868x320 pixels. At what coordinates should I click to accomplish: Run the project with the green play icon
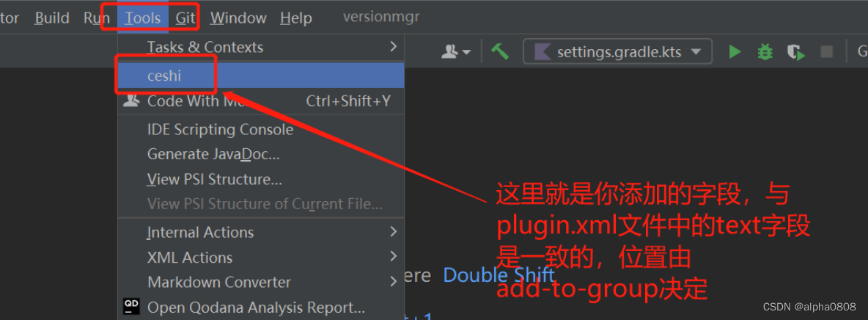pos(735,52)
